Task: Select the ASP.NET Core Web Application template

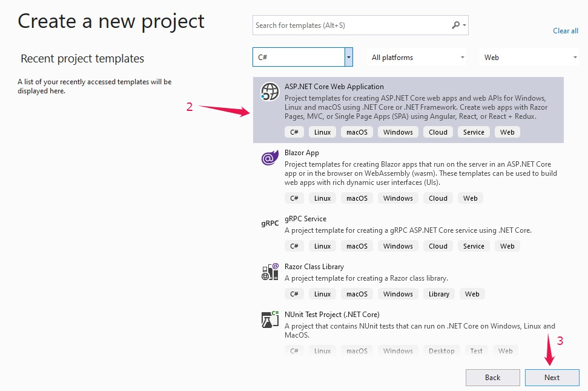Action: (x=408, y=110)
